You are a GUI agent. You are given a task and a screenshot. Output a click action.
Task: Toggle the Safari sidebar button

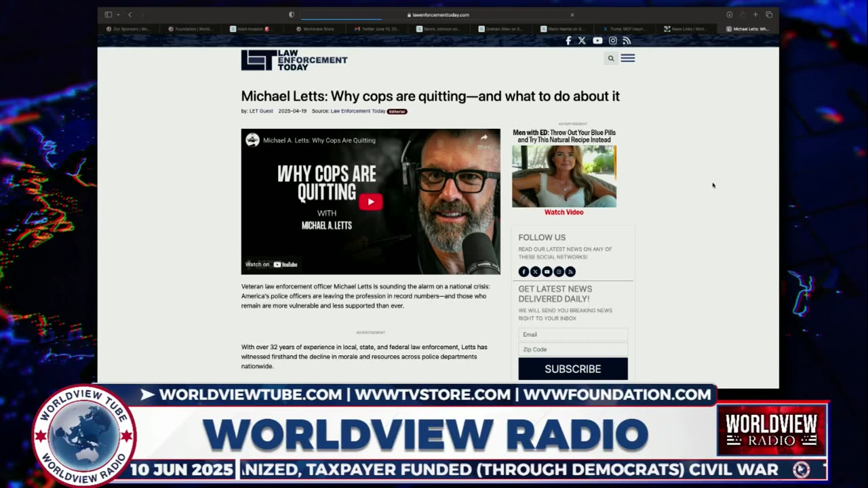[x=108, y=14]
